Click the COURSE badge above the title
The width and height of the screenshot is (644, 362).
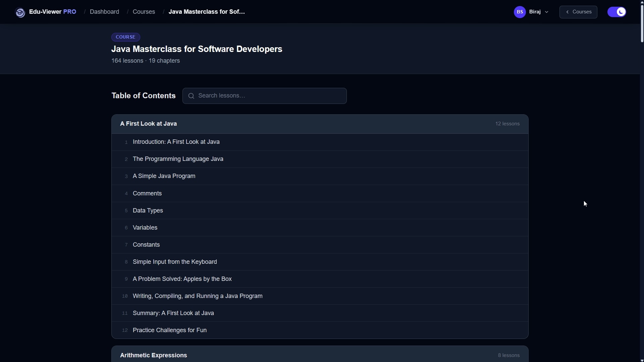[x=125, y=37]
